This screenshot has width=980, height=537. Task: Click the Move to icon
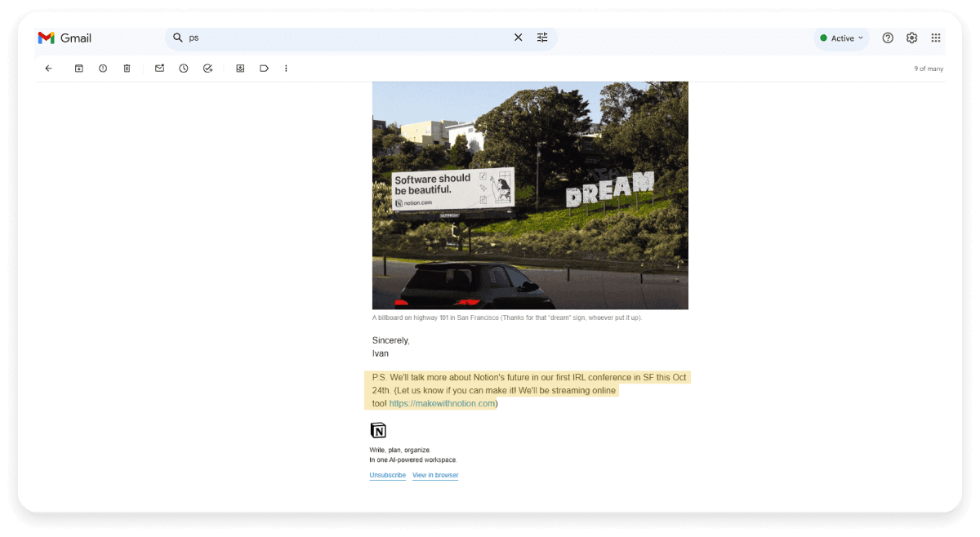point(240,69)
